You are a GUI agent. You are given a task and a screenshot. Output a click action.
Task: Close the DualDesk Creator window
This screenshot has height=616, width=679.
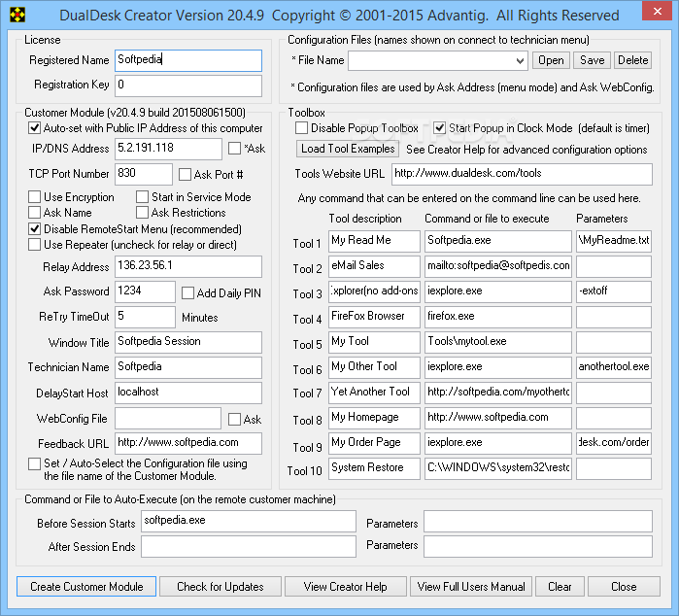(657, 11)
